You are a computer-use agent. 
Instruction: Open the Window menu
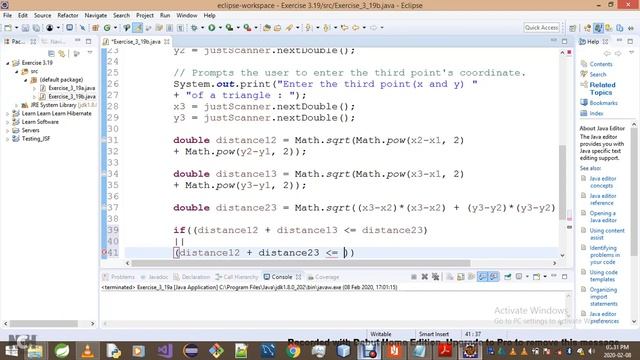[187, 16]
